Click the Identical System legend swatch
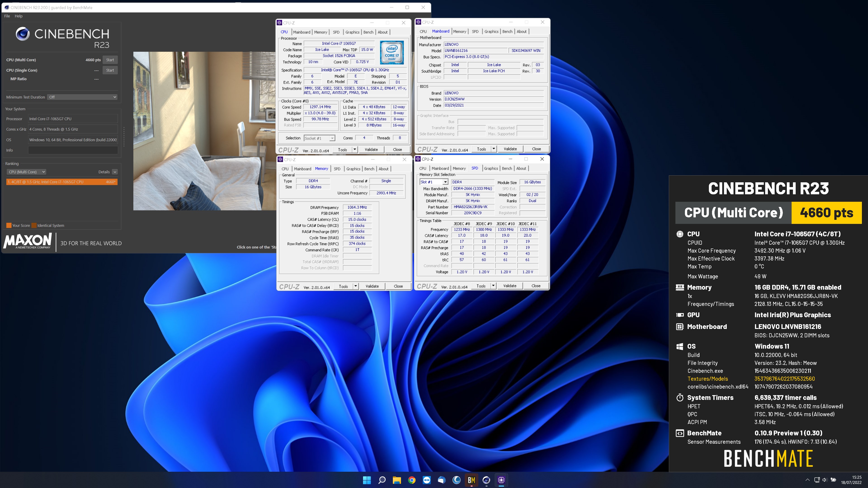 [34, 226]
